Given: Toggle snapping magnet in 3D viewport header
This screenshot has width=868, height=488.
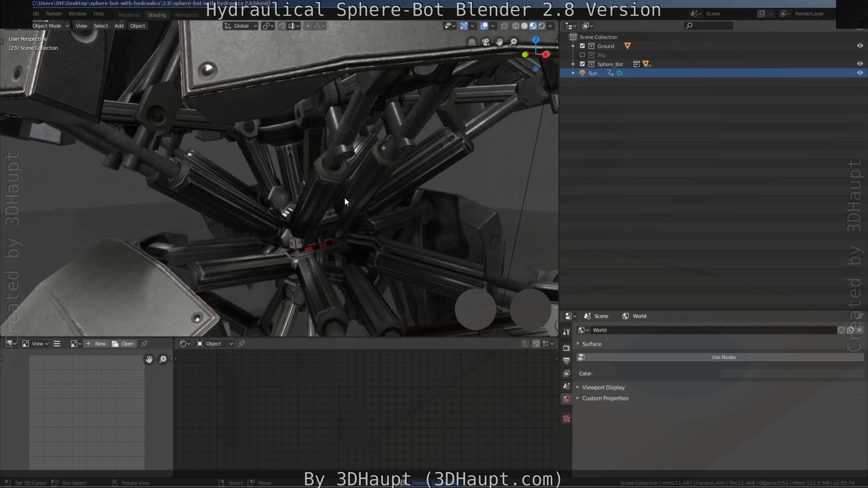Looking at the screenshot, I should click(282, 26).
